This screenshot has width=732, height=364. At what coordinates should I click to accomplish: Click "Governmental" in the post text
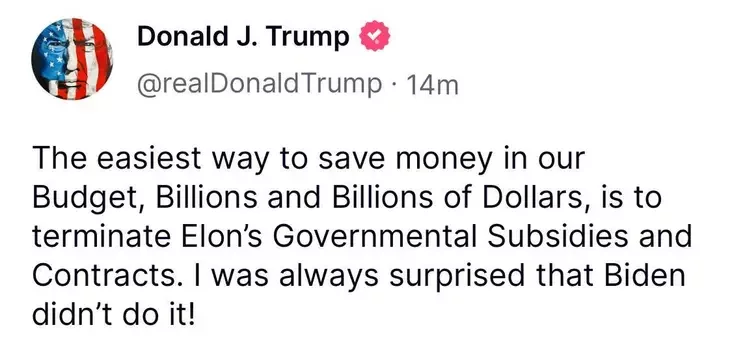tap(375, 236)
